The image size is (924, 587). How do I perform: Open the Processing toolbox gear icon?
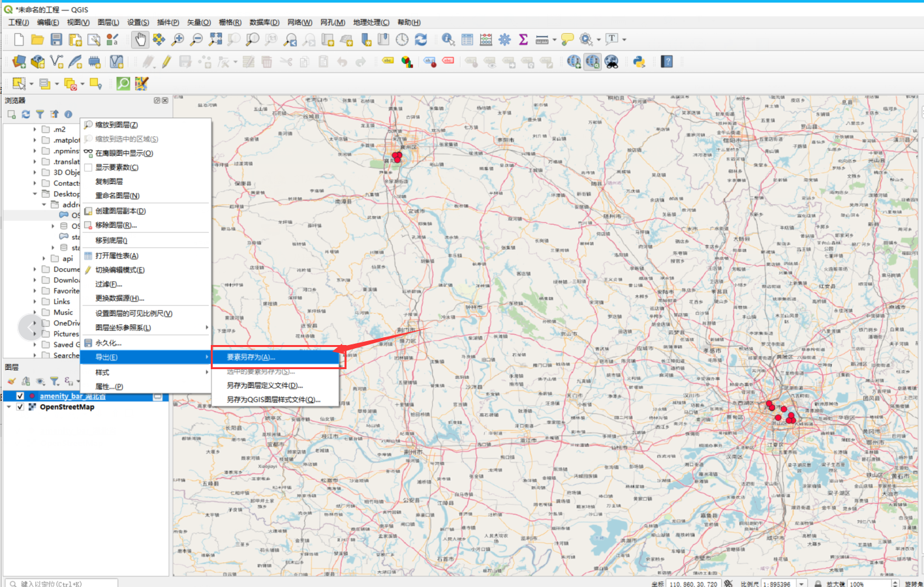[x=504, y=40]
